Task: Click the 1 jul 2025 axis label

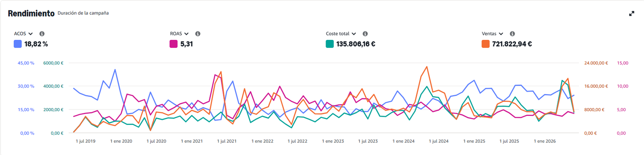Action: tap(509, 141)
